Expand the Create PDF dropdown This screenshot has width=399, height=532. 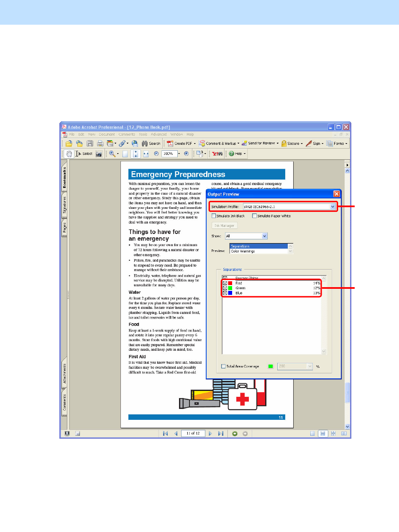click(194, 144)
